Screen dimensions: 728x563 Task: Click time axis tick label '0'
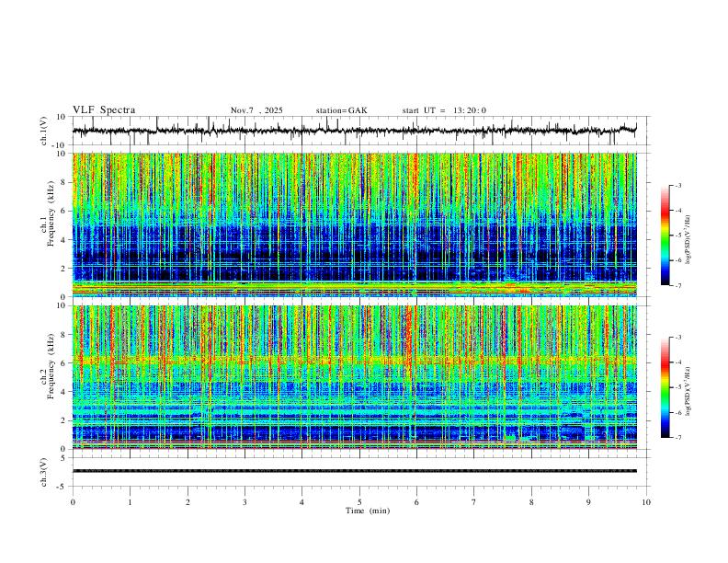(x=73, y=502)
